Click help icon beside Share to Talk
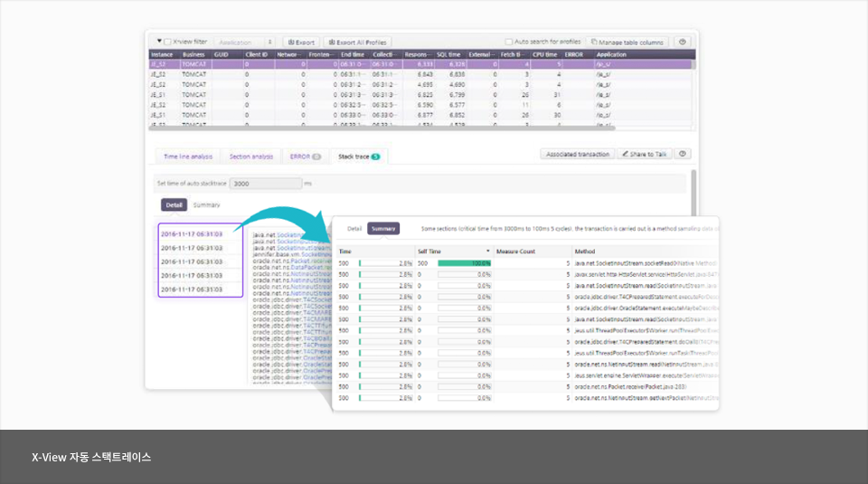This screenshot has height=484, width=868. tap(683, 154)
